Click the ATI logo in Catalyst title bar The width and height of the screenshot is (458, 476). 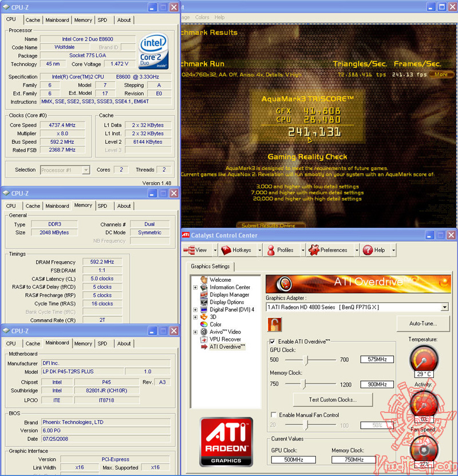(185, 235)
